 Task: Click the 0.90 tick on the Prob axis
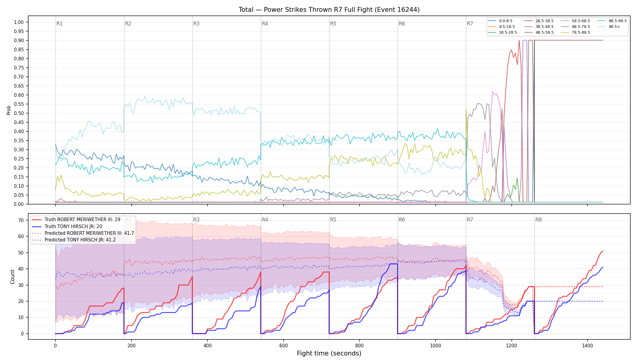(19, 40)
